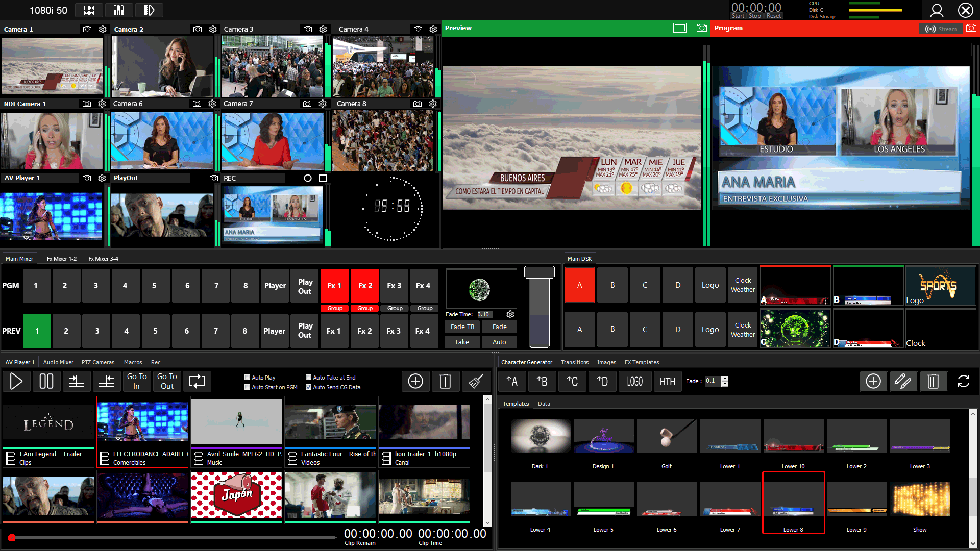Toggle the loop playback icon
Screen dimensions: 980x551
pos(197,381)
